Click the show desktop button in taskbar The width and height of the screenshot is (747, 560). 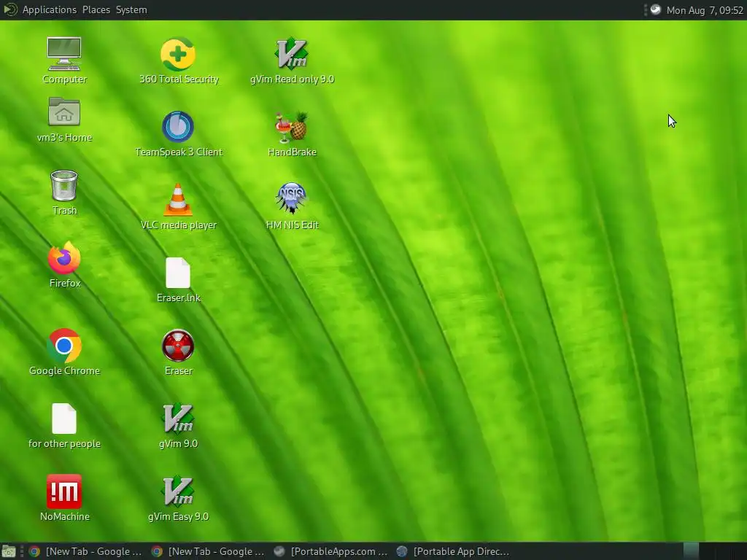coord(9,551)
